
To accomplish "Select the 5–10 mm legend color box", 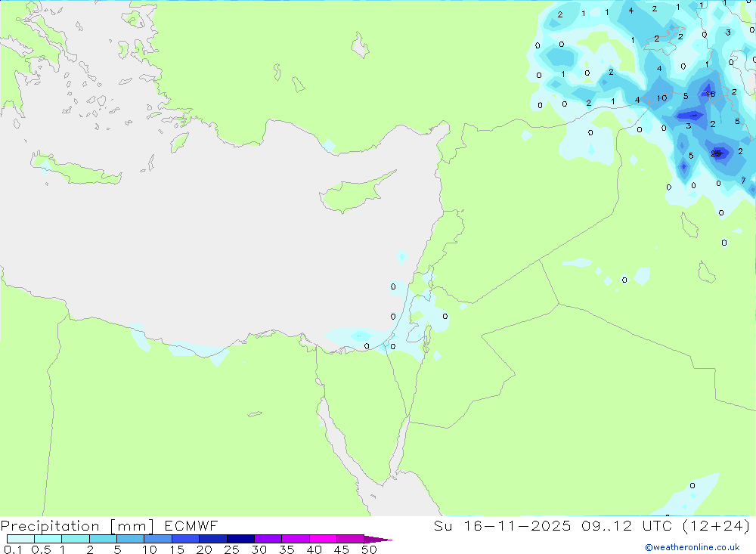I will 131,539.
